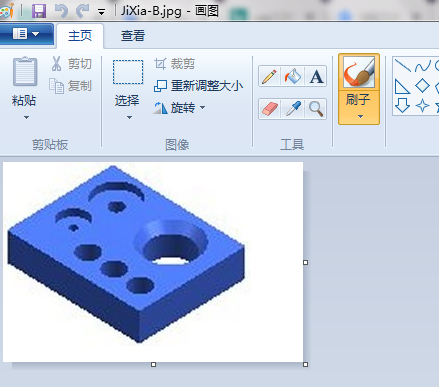Select the Text tool
This screenshot has height=387, width=439.
316,76
